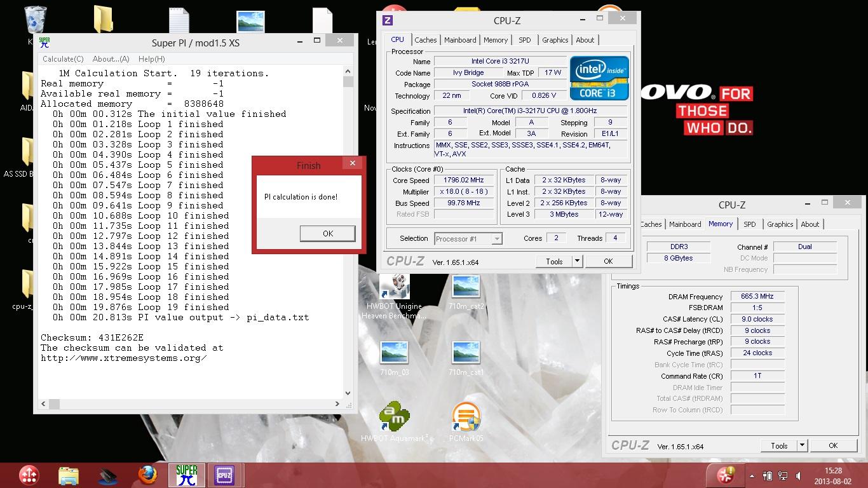
Task: Open the Calculate(C) menu in Super PI
Action: (63, 58)
